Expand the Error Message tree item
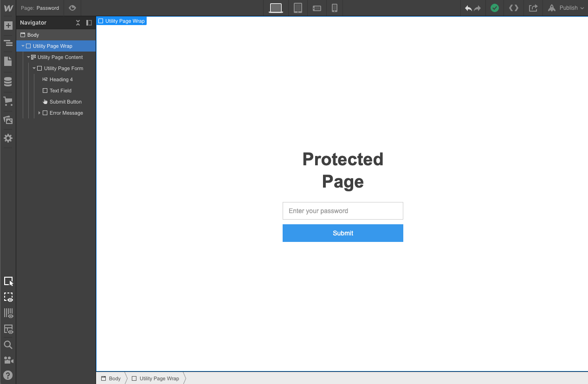Viewport: 588px width, 384px height. tap(39, 113)
